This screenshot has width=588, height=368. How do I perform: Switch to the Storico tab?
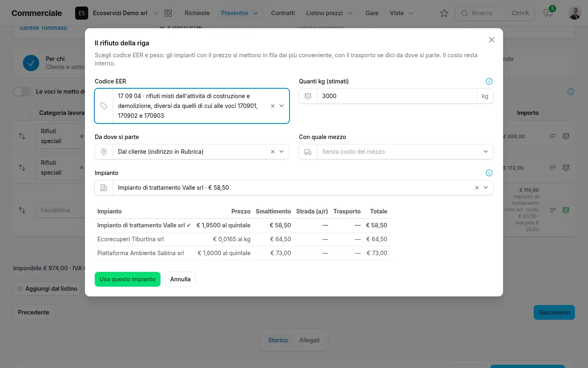(278, 340)
